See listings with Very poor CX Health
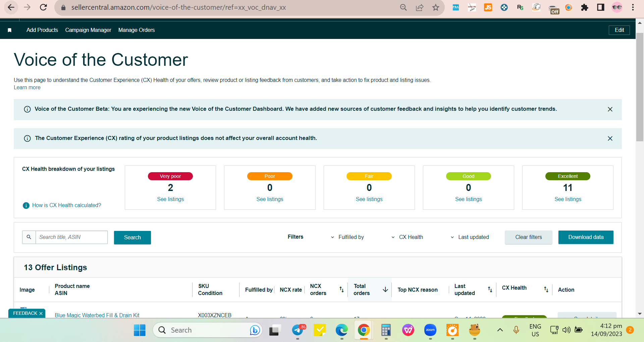The image size is (644, 342). (170, 199)
